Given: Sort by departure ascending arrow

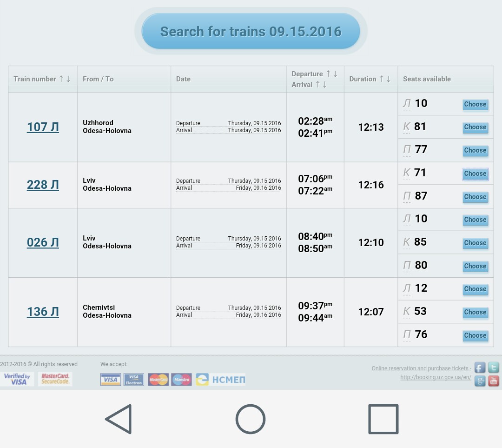Looking at the screenshot, I should click(328, 74).
